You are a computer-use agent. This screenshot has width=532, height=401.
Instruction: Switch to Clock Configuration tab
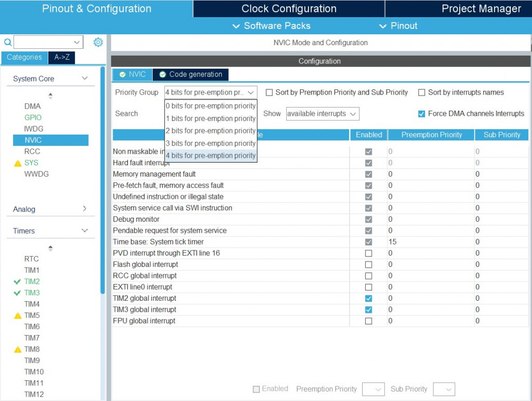(289, 8)
